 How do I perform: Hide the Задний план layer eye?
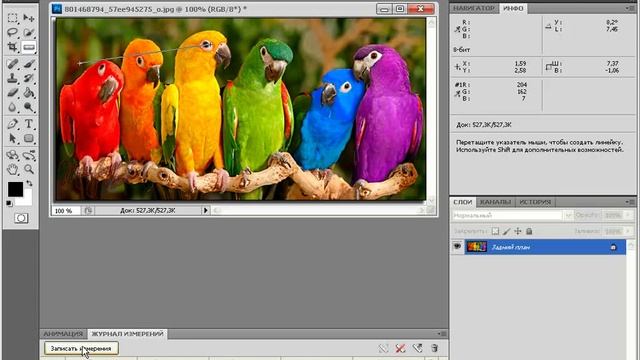click(457, 247)
